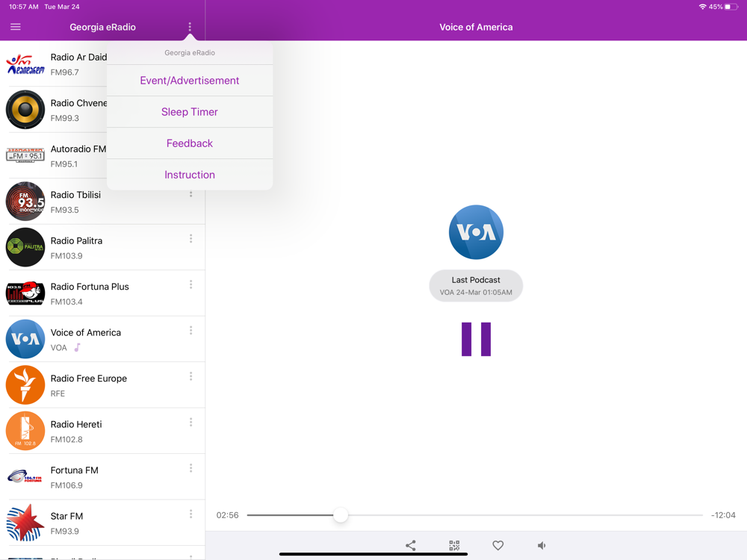Viewport: 747px width, 560px height.
Task: Click the Voice of America header title
Action: point(476,27)
